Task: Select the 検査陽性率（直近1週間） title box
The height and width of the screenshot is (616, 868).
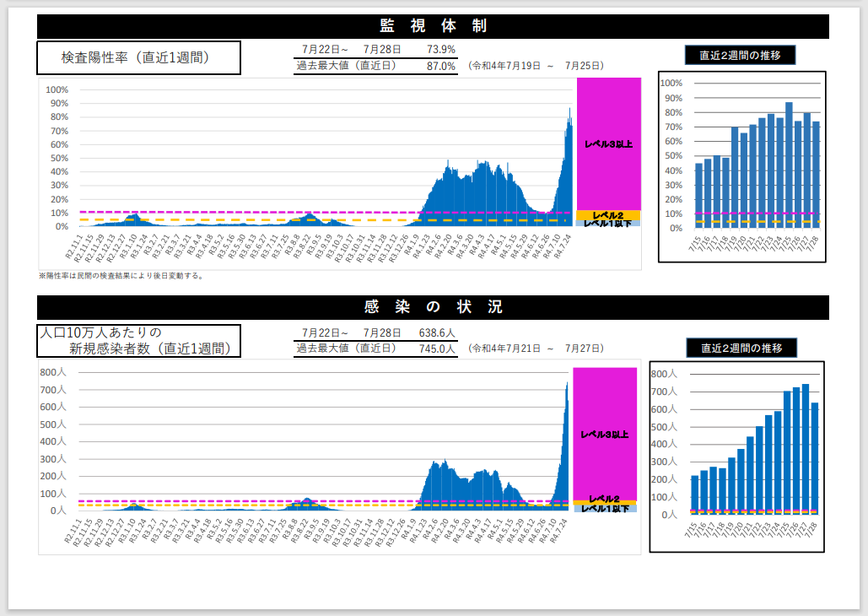Action: click(139, 58)
